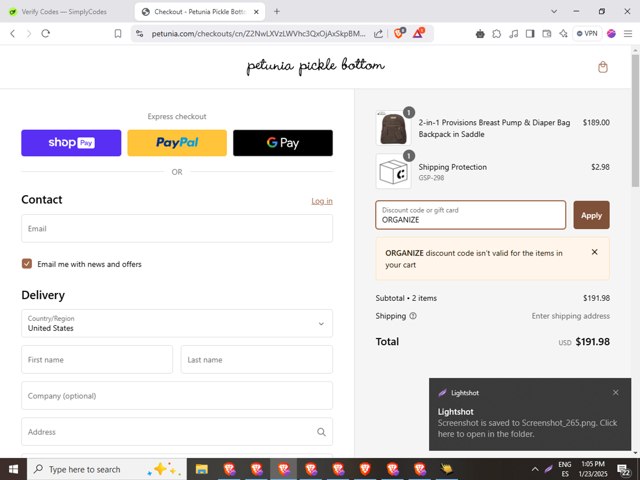Open the shopping bag cart icon

coord(602,67)
